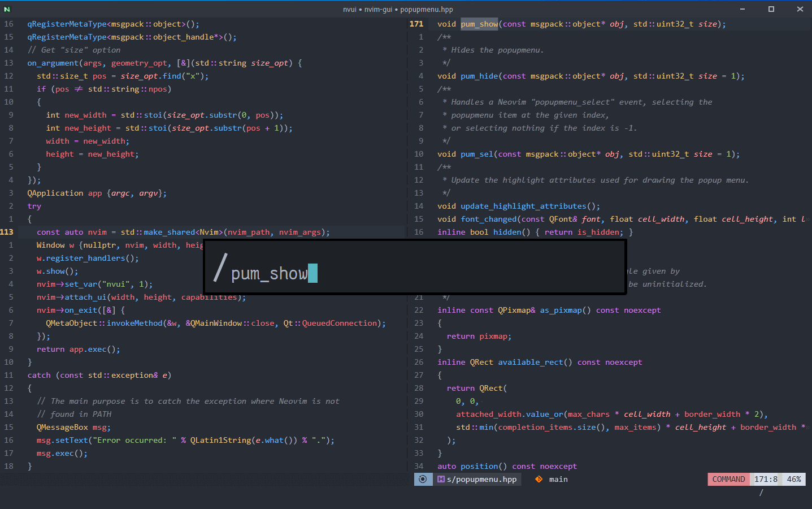The width and height of the screenshot is (812, 509).
Task: Click the 'inline bool hidden()' line
Action: point(535,232)
